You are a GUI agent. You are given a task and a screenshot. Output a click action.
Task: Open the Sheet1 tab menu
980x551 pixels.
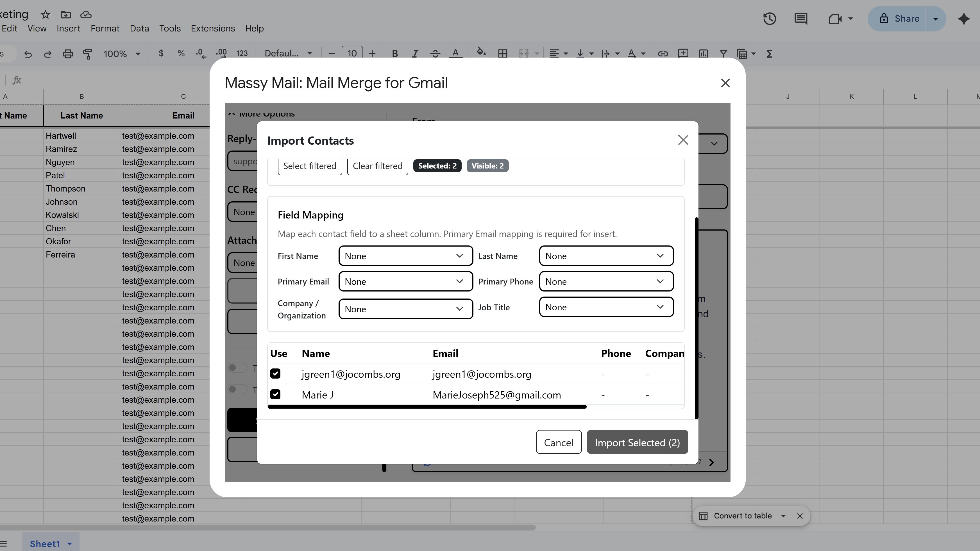click(69, 543)
